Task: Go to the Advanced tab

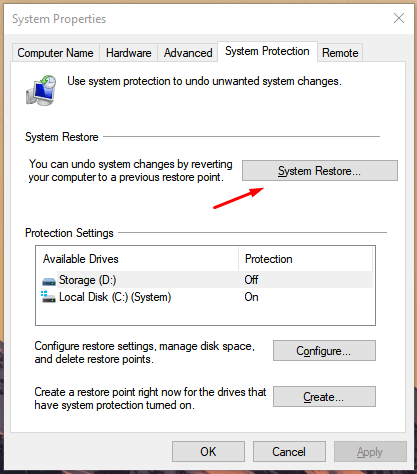Action: pyautogui.click(x=188, y=53)
